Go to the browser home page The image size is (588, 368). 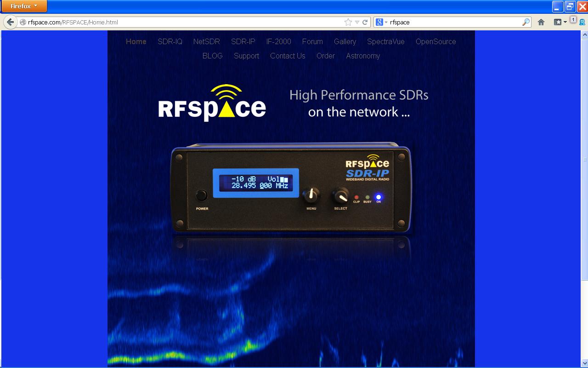[541, 22]
